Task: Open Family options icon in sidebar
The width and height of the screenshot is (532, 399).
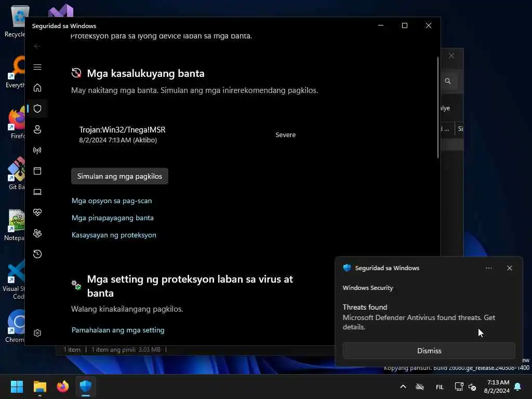Action: (x=37, y=233)
